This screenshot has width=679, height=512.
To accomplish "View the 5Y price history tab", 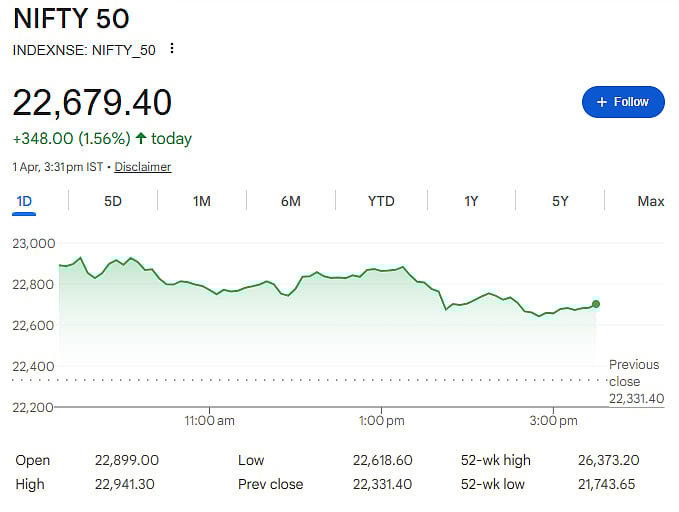I will pos(560,201).
